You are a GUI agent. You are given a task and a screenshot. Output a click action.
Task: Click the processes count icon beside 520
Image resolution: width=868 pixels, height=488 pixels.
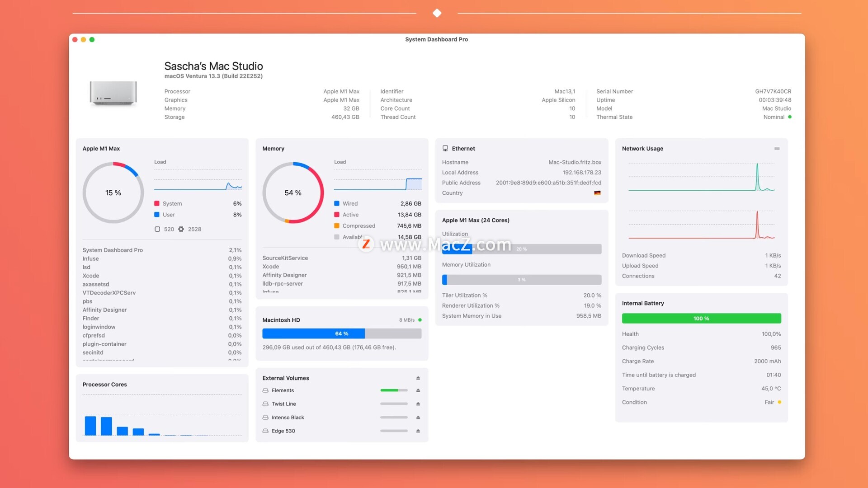(157, 229)
